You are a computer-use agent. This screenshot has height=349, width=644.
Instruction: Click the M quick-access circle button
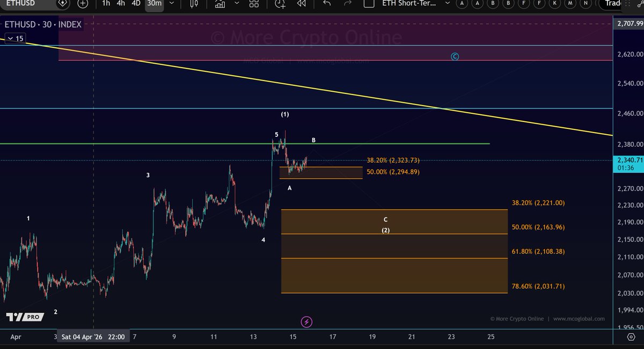571,3
